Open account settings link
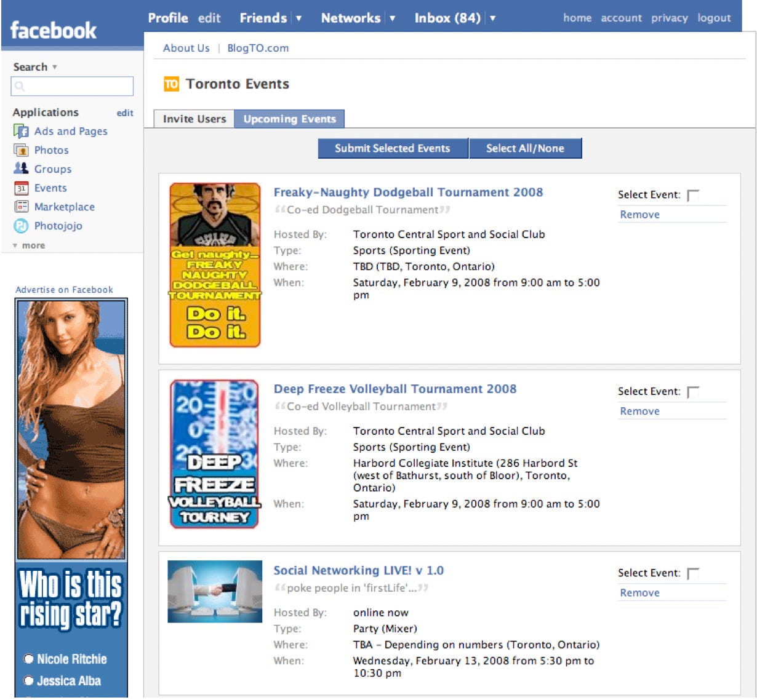The height and width of the screenshot is (700, 757). (x=621, y=18)
